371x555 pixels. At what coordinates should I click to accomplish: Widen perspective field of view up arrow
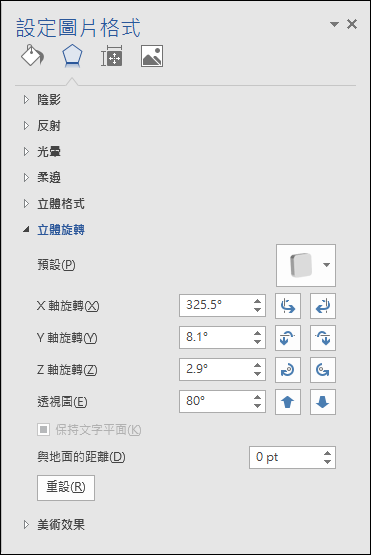point(288,402)
